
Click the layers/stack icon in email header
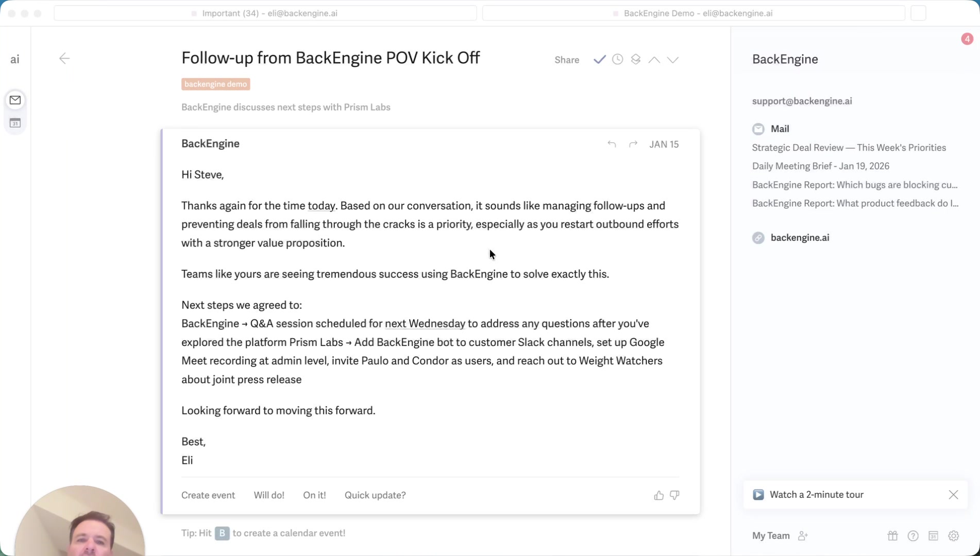[636, 60]
